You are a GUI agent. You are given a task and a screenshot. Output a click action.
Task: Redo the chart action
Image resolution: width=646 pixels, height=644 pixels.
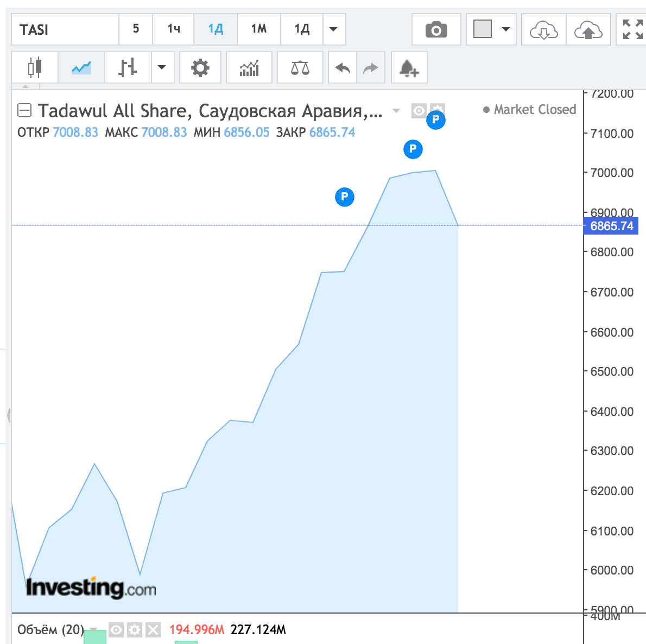(371, 67)
